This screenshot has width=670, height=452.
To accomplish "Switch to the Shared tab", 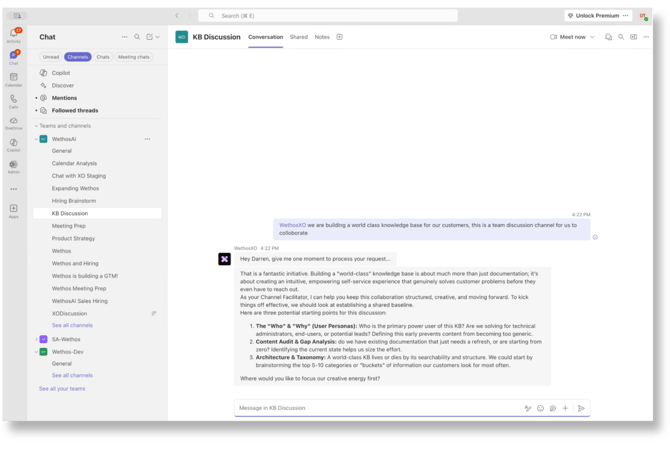I will pyautogui.click(x=299, y=37).
